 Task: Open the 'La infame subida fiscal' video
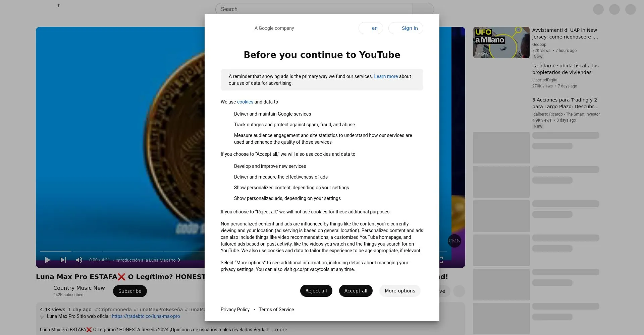pos(565,69)
